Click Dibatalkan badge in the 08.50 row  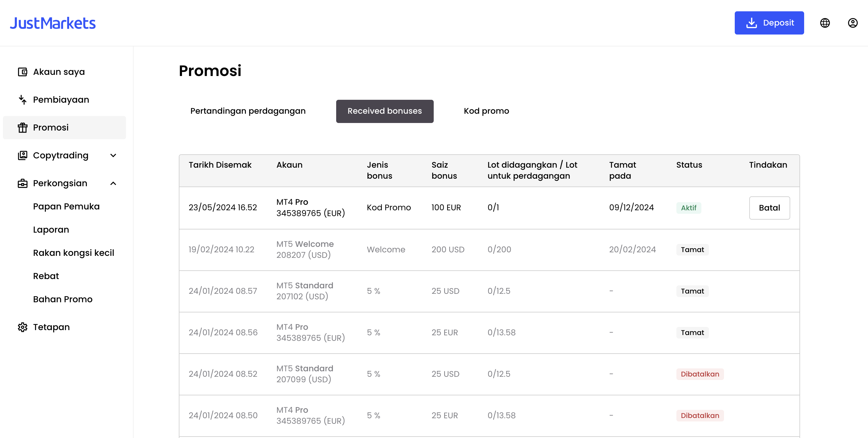[x=700, y=415]
